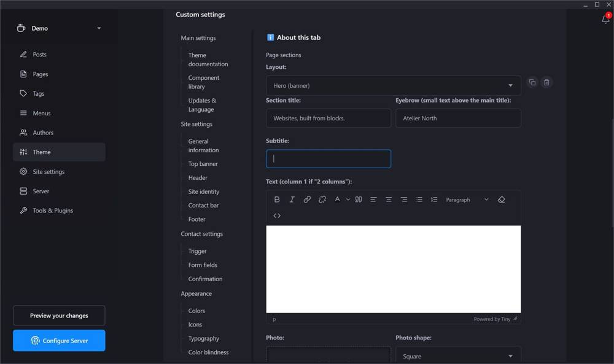The width and height of the screenshot is (614, 364).
Task: Open Theme documentation settings tab
Action: [x=208, y=60]
